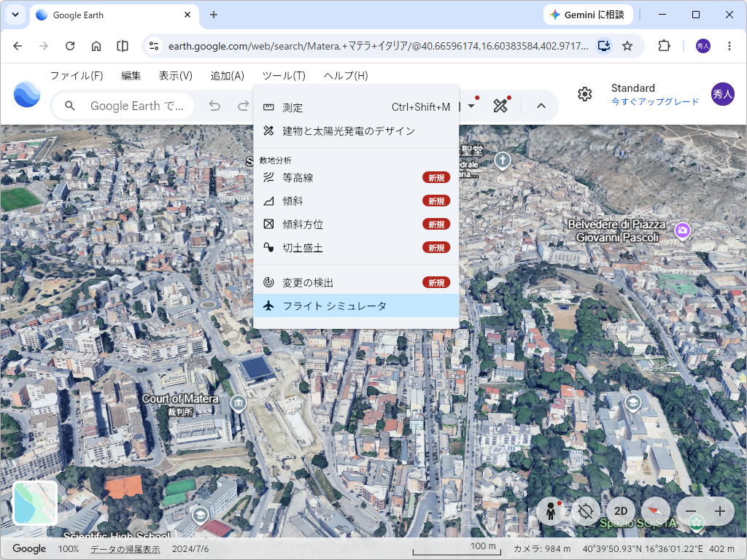Select 等高線 site analysis option
This screenshot has width=747, height=560.
coord(356,178)
